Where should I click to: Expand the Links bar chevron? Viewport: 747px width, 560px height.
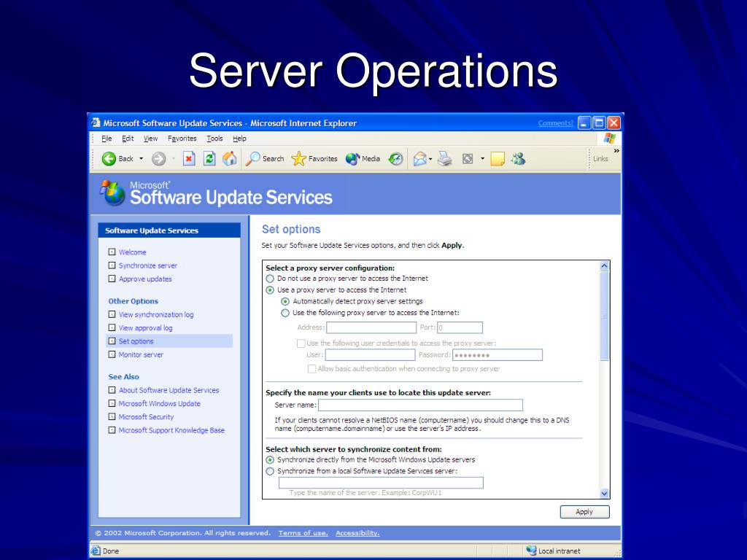[x=616, y=150]
